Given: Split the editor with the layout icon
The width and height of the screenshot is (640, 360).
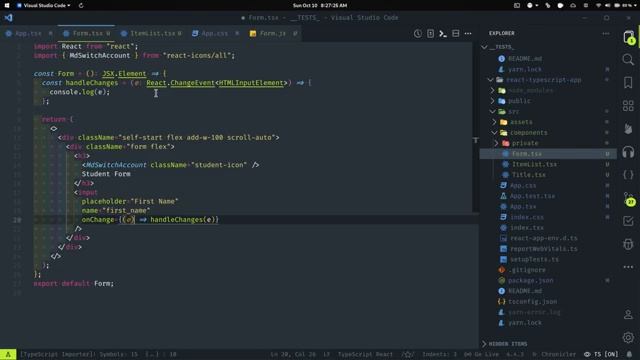Looking at the screenshot, I should pyautogui.click(x=456, y=33).
